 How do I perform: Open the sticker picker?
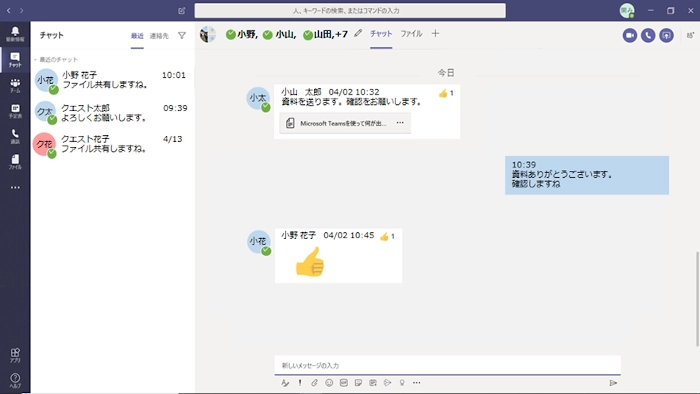pos(358,383)
